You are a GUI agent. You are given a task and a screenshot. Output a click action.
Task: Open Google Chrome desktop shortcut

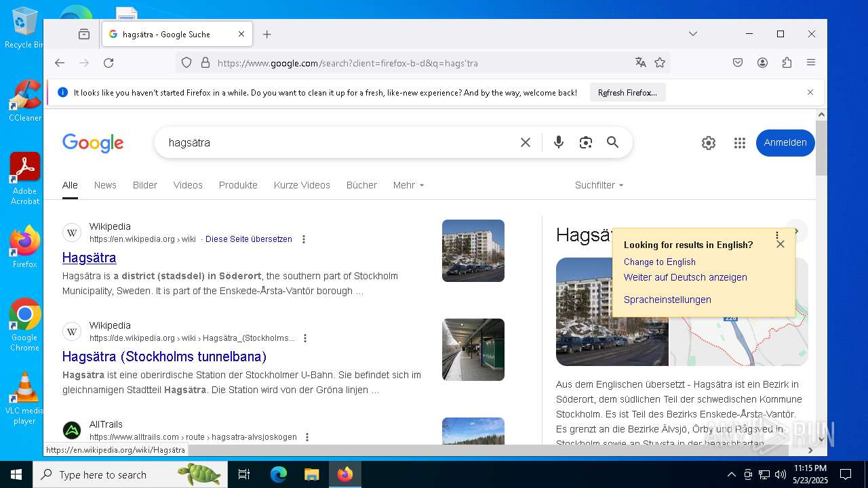click(24, 325)
